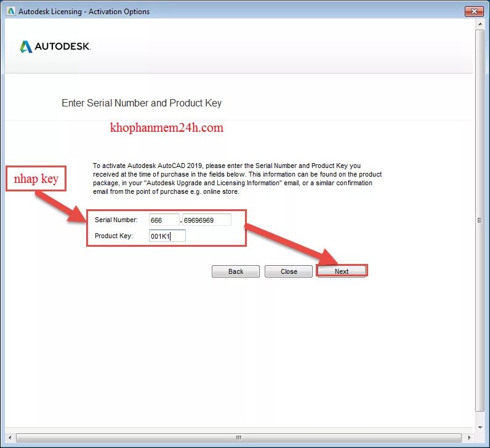Focus the Serial Number first field 666
The image size is (490, 448).
click(x=164, y=220)
